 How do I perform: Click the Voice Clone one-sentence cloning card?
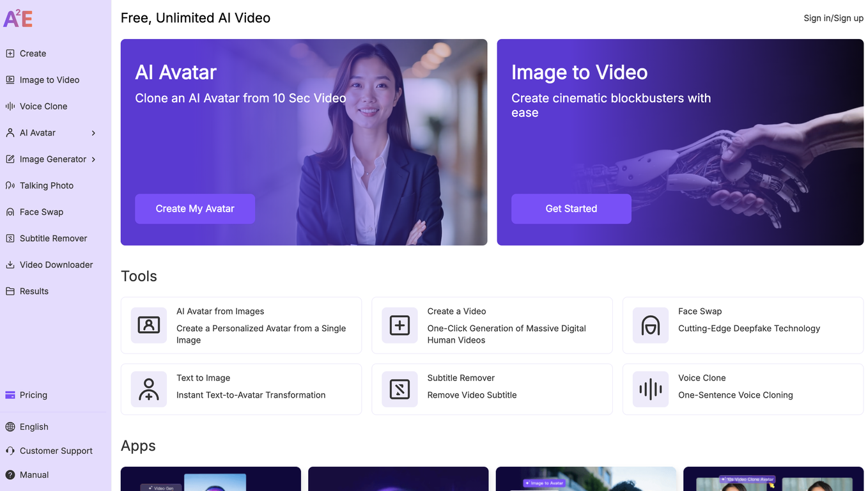coord(742,389)
